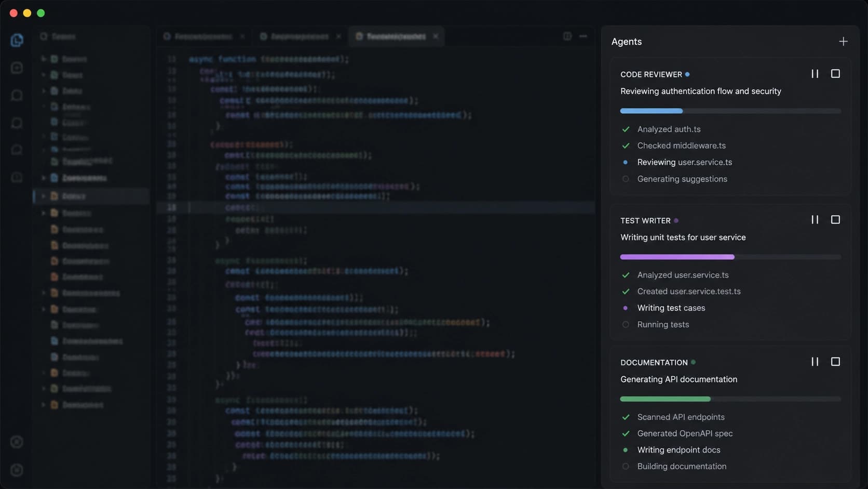Select the 'Scanned API endpoints' step
The width and height of the screenshot is (868, 489).
click(x=681, y=417)
